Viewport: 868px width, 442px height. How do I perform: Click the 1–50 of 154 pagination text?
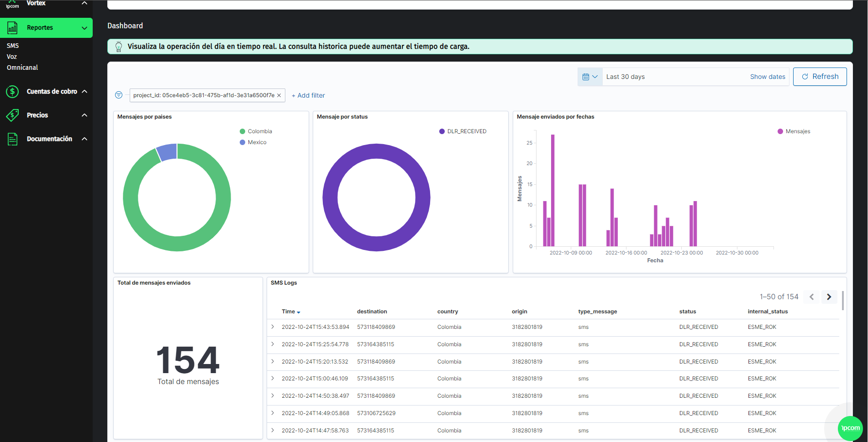[x=779, y=296]
